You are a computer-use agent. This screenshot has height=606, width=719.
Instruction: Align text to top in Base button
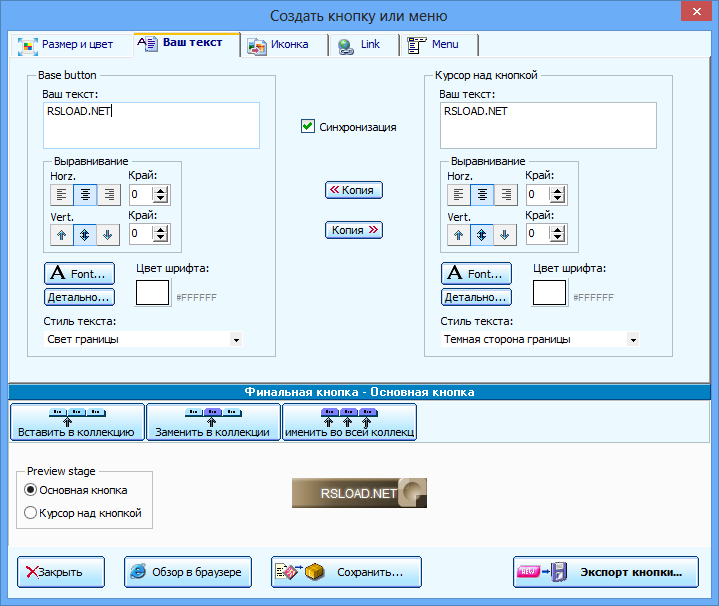click(x=61, y=235)
